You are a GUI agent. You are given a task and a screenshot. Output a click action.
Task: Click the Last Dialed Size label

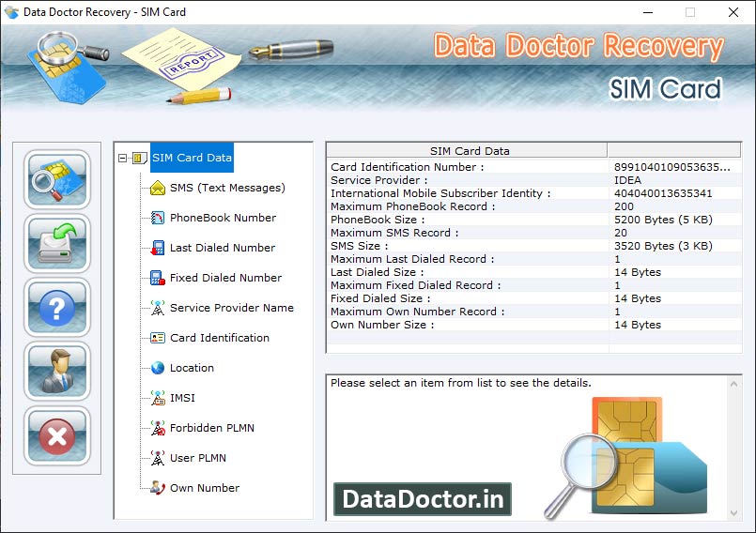[x=377, y=272]
